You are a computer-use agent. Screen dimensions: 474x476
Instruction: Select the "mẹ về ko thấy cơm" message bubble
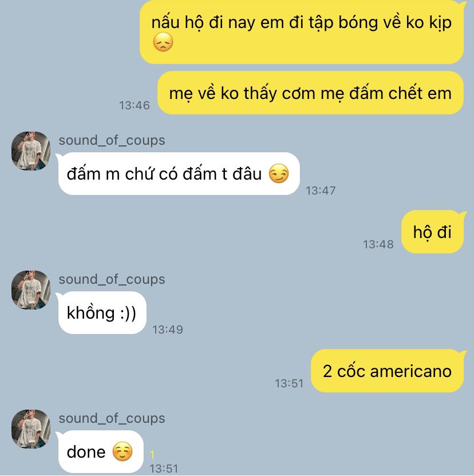310,93
